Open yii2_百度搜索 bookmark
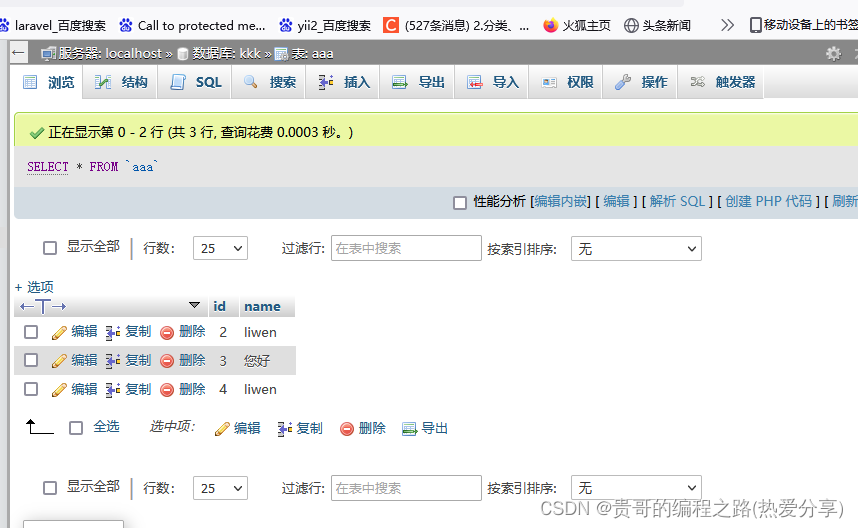The height and width of the screenshot is (528, 858). (324, 25)
